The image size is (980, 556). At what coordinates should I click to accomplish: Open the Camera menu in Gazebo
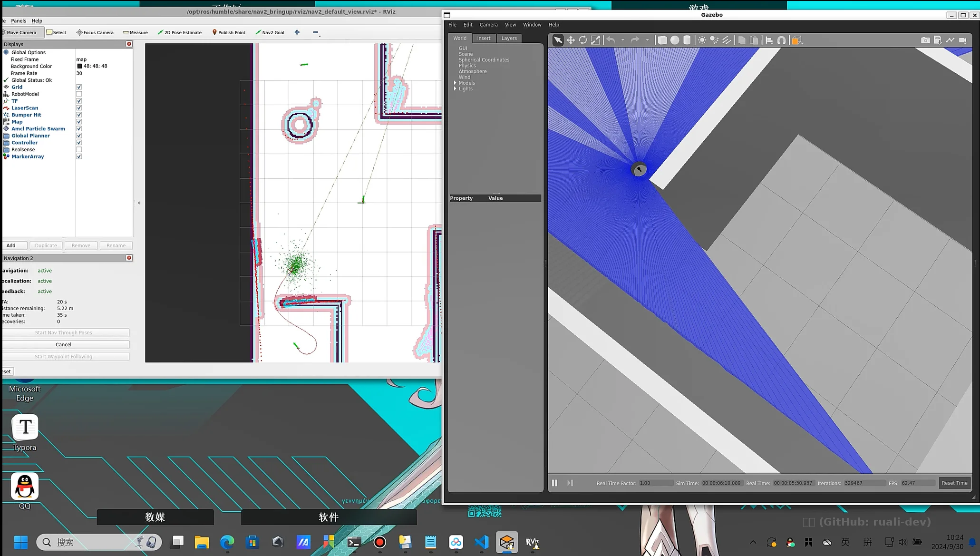tap(488, 25)
